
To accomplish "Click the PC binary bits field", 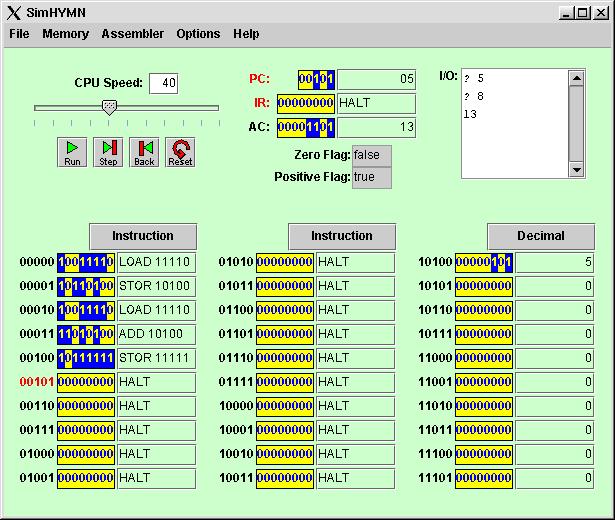I will (316, 80).
